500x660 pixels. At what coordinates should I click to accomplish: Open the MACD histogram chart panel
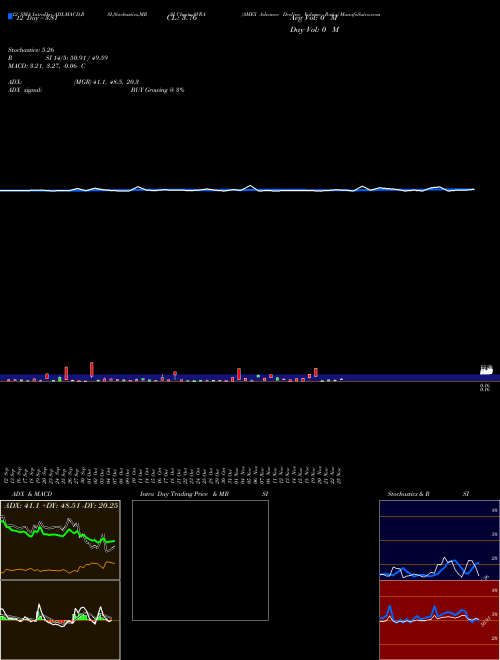coord(60,620)
